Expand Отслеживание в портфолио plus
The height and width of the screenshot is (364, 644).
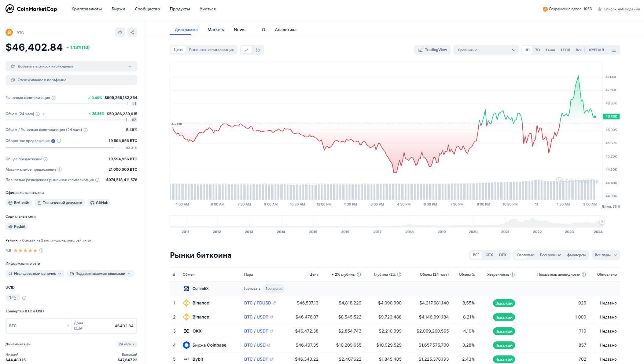coord(130,80)
